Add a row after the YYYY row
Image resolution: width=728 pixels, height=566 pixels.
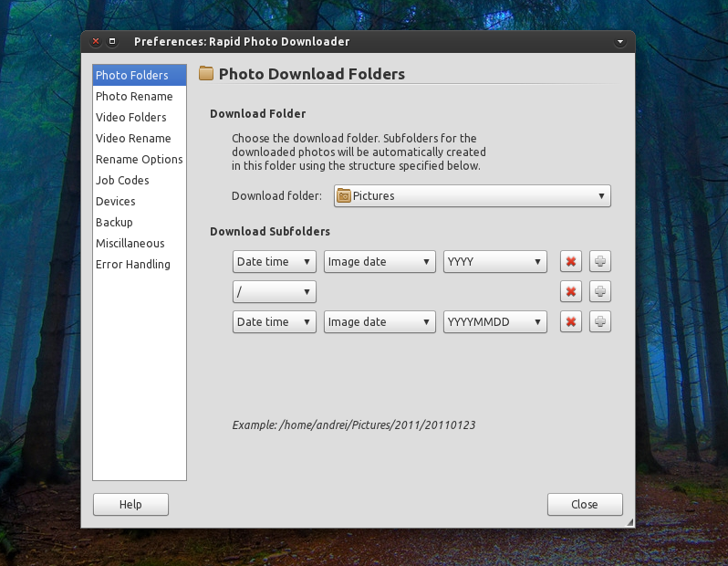point(600,262)
